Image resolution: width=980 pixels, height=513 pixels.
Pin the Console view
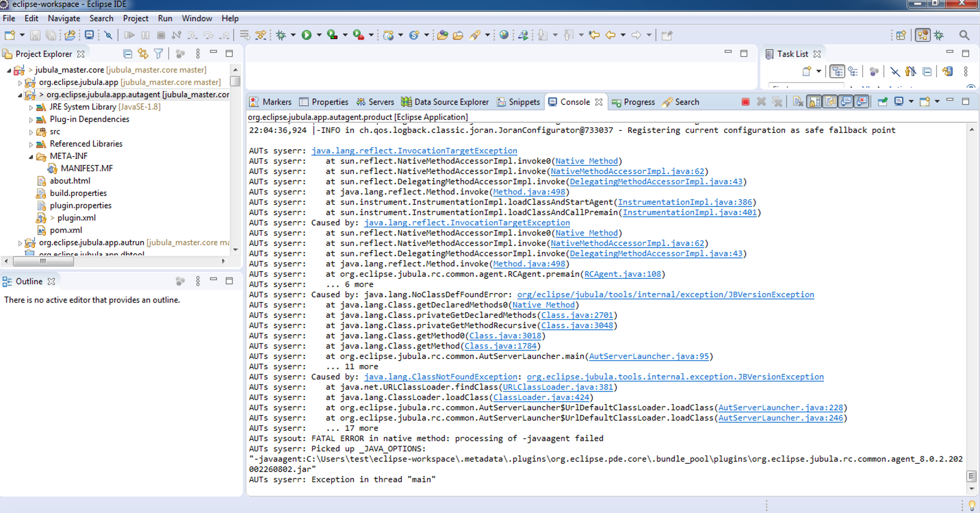click(882, 102)
